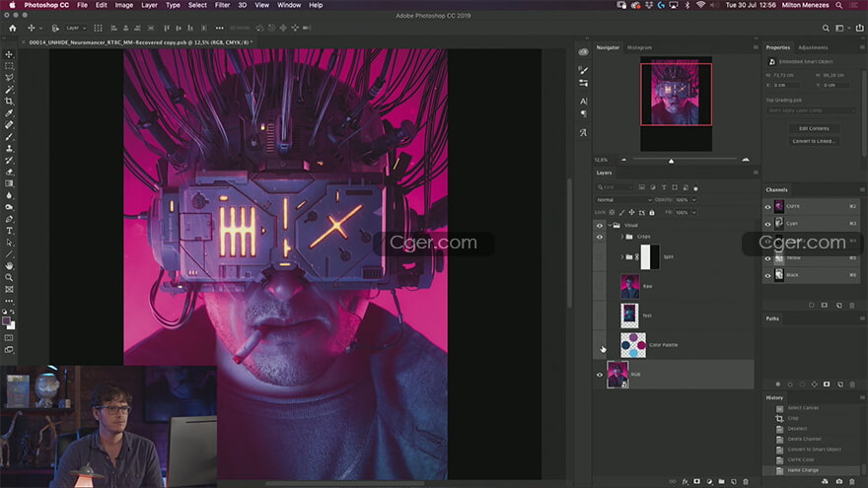Viewport: 868px width, 488px height.
Task: Select the Gradient tool
Action: (9, 183)
